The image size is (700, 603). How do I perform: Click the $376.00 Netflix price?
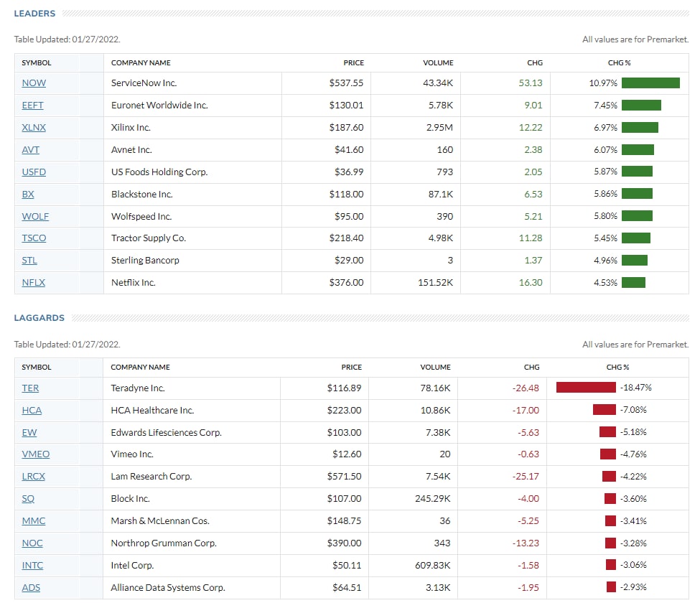click(347, 283)
